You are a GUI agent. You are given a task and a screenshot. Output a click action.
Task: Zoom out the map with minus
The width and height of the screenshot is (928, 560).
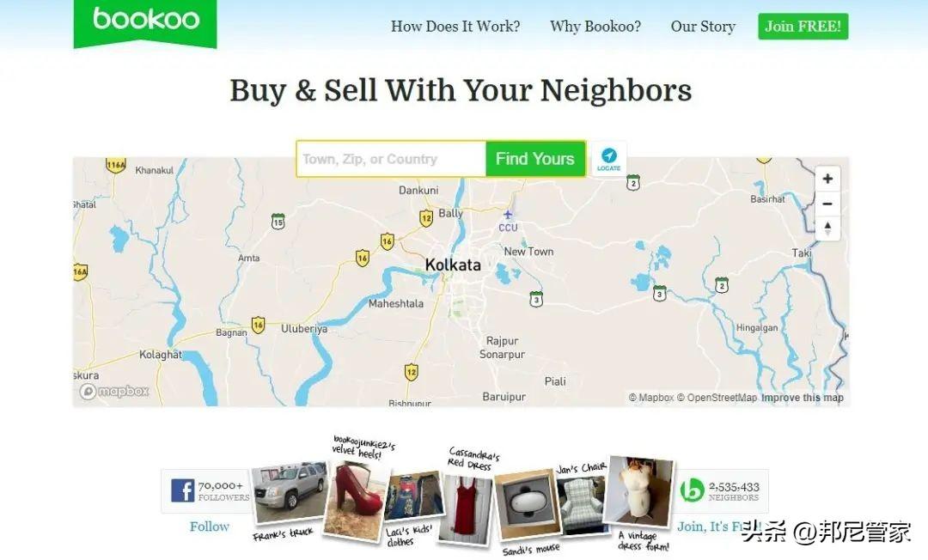tap(827, 204)
